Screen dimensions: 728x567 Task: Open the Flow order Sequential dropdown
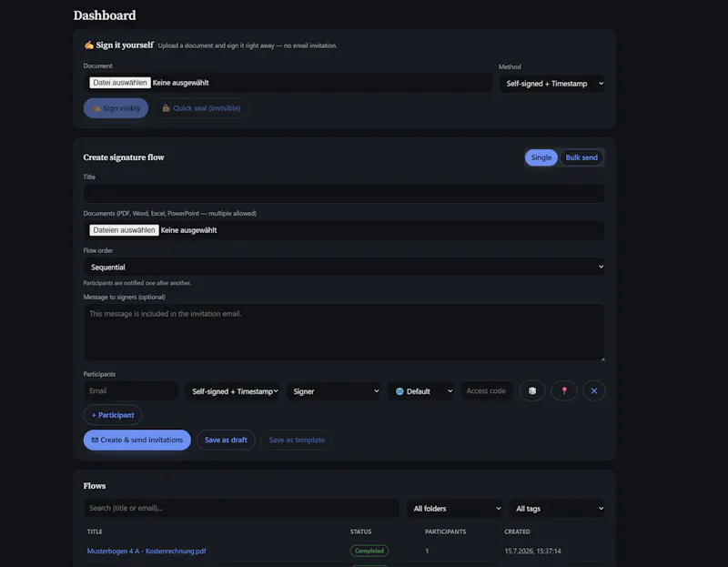(x=344, y=267)
